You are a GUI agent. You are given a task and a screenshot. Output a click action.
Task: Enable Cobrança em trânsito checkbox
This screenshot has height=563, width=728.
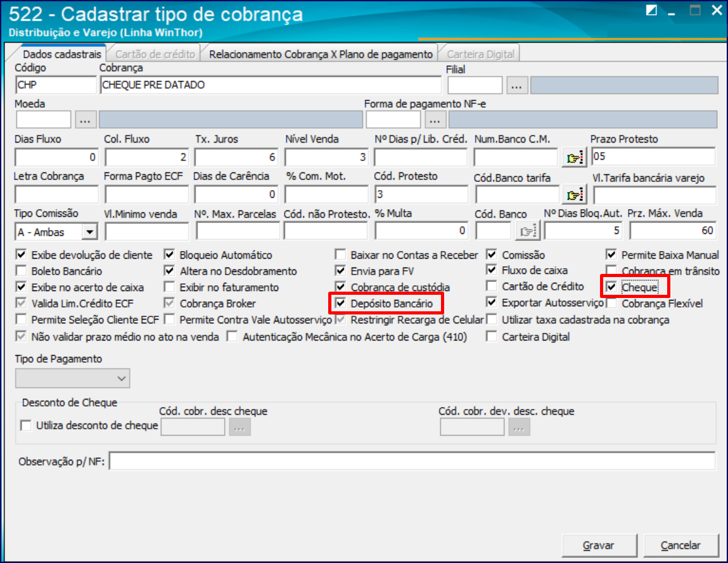[x=611, y=270]
